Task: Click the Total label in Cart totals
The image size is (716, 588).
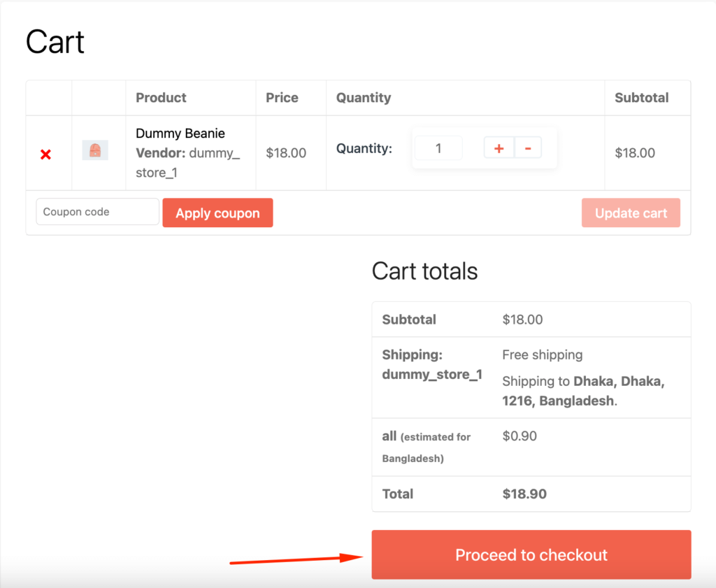Action: pos(398,494)
